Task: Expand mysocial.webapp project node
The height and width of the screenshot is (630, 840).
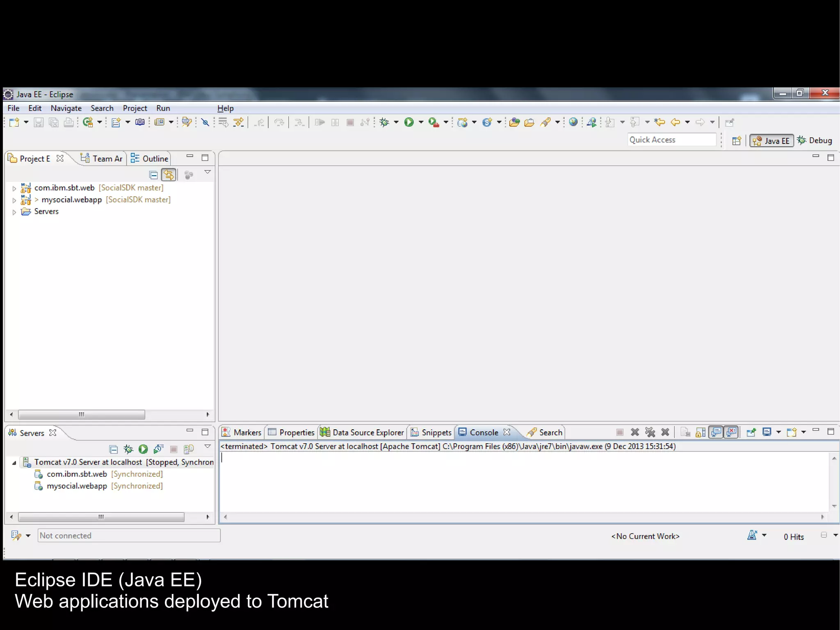Action: [14, 200]
